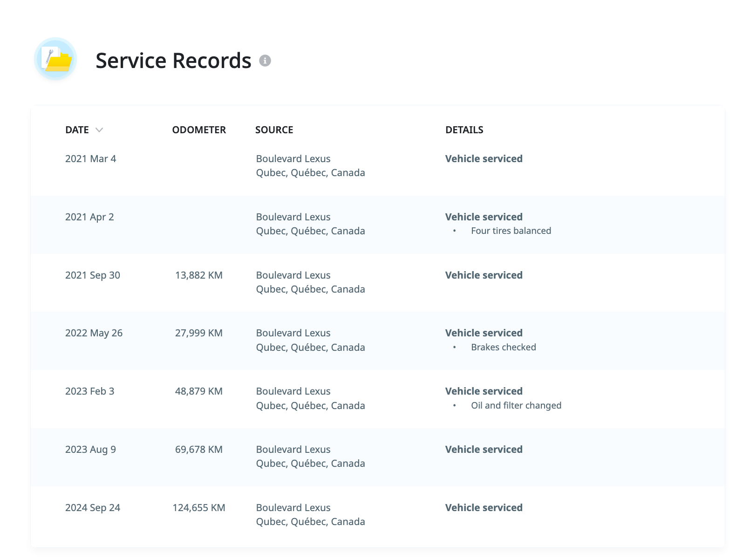
Task: Click the 13,882 KM odometer reading
Action: point(198,275)
